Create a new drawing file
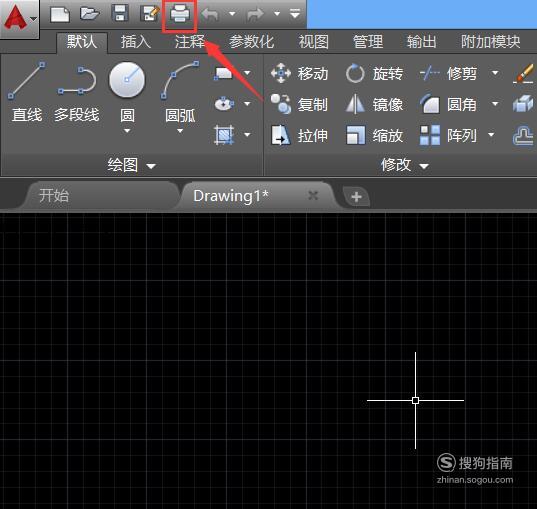The width and height of the screenshot is (537, 509). (x=60, y=14)
